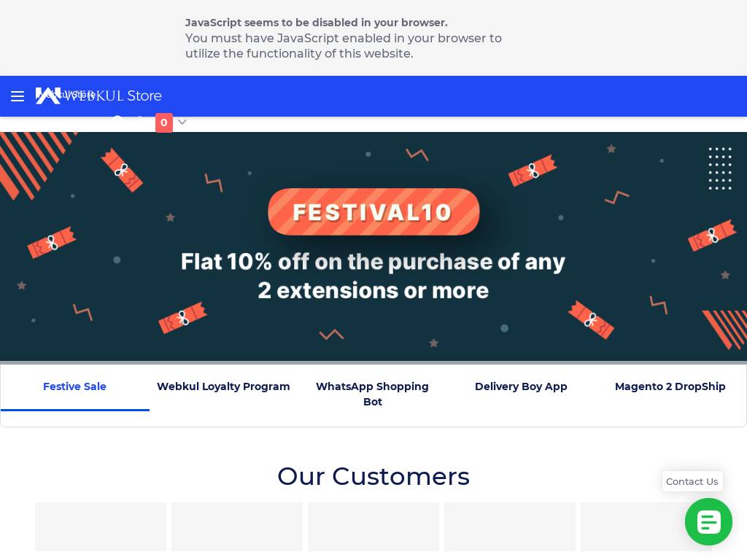Image resolution: width=747 pixels, height=560 pixels.
Task: Open the fourth customer logo placeholder
Action: click(x=510, y=526)
